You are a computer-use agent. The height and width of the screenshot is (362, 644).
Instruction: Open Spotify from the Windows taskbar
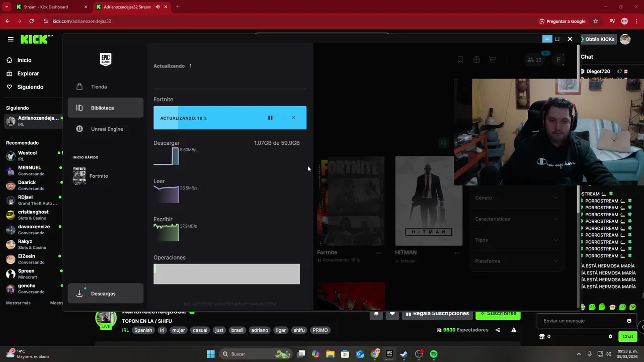coord(434,354)
